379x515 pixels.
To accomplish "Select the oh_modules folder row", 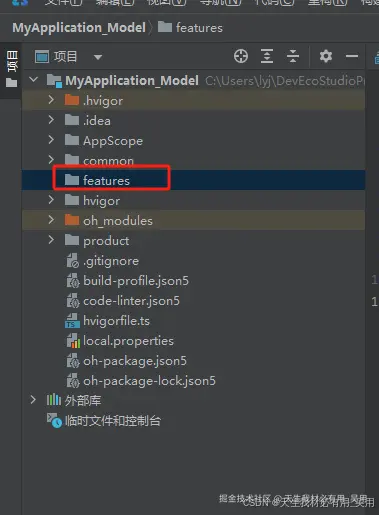I will (193, 220).
